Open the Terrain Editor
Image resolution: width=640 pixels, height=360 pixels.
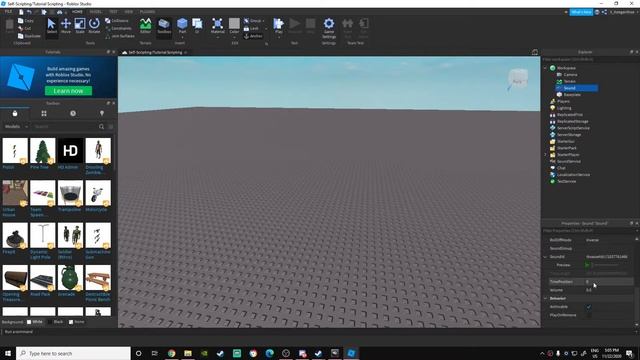coord(145,27)
